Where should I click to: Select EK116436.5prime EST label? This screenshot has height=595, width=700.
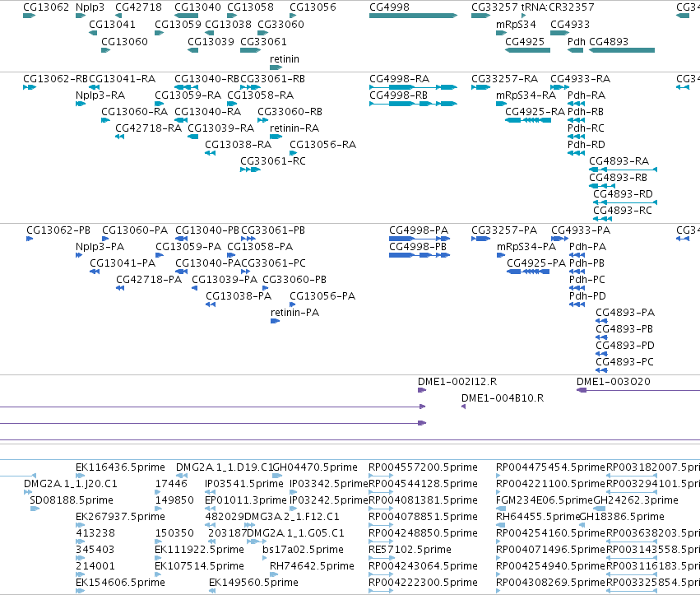(120, 467)
